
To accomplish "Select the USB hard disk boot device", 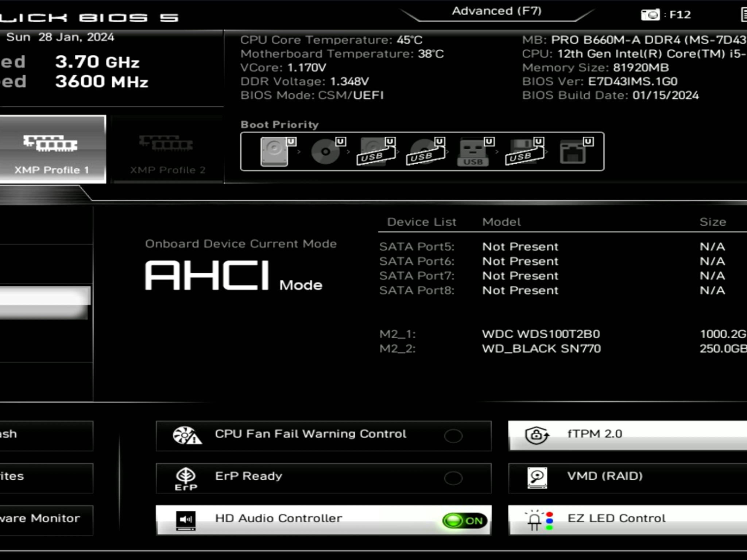I will (x=376, y=152).
